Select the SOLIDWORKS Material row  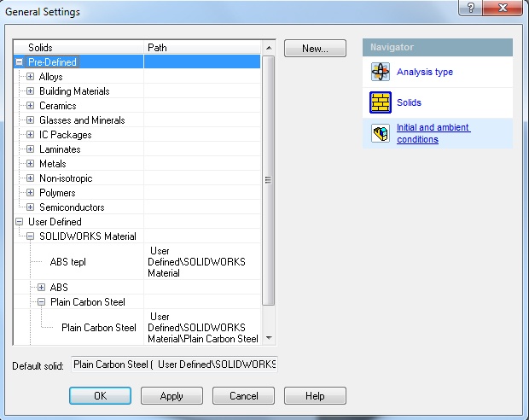click(137, 236)
